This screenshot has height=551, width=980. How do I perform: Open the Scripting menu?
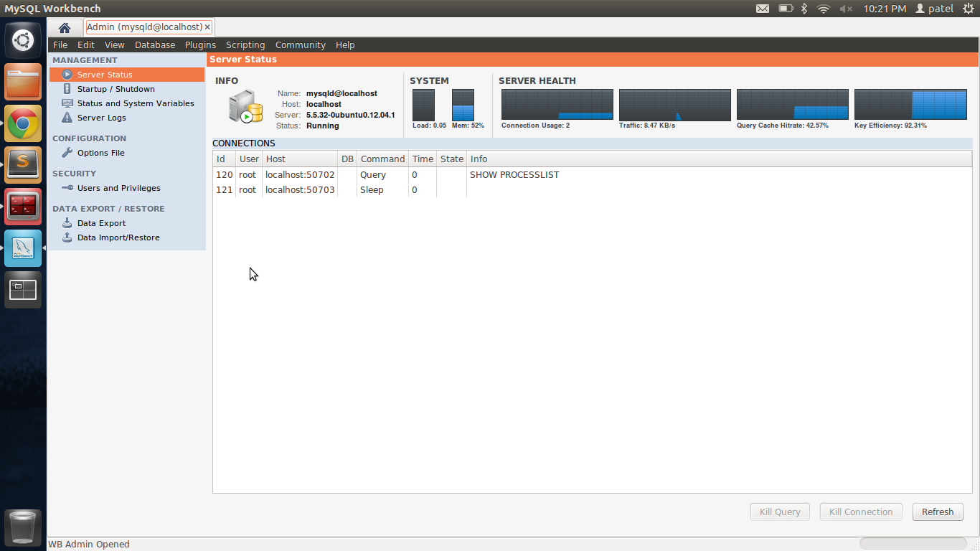click(x=245, y=44)
